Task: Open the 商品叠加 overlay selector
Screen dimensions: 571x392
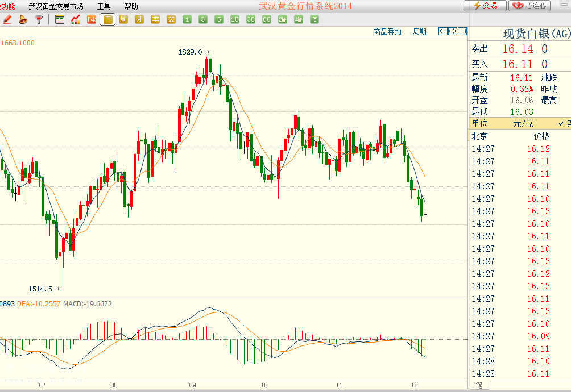Action: [x=387, y=32]
